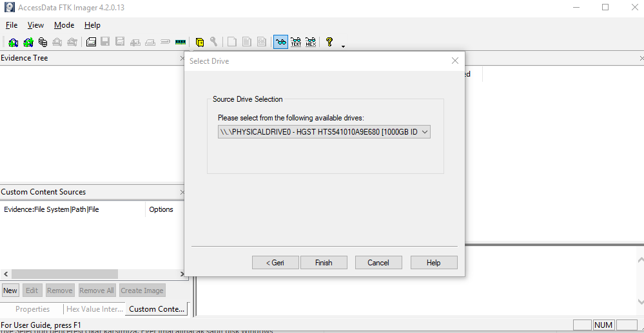
Task: Click the Add Evidence Item toolbar icon
Action: tap(13, 41)
